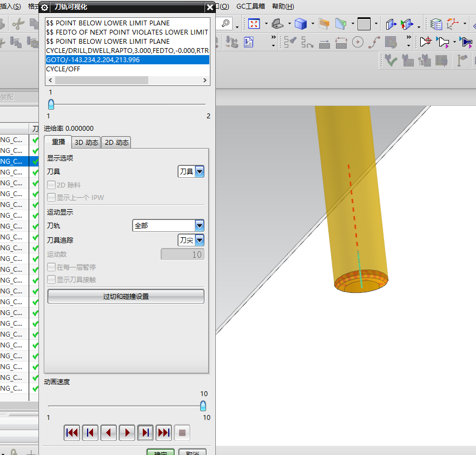Screen dimensions: 476x455
Task: Click the single step forward button
Action: click(146, 432)
